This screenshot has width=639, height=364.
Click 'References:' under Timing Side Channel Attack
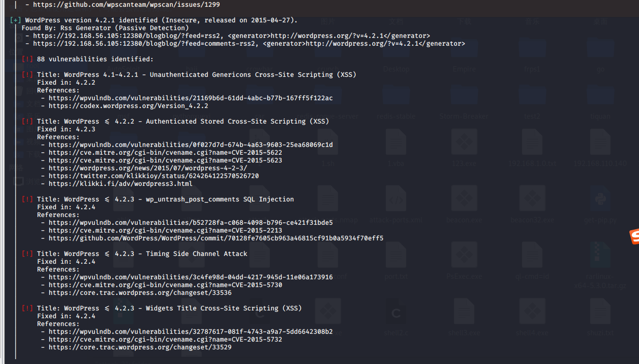[x=58, y=269]
